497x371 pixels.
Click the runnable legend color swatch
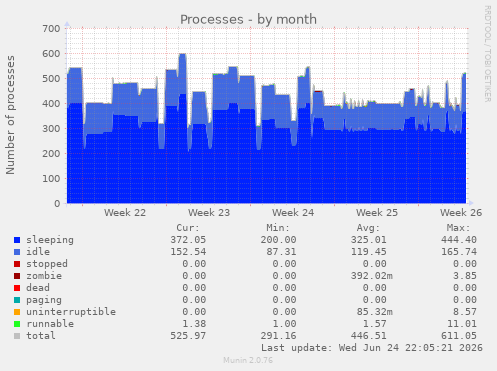coord(17,324)
